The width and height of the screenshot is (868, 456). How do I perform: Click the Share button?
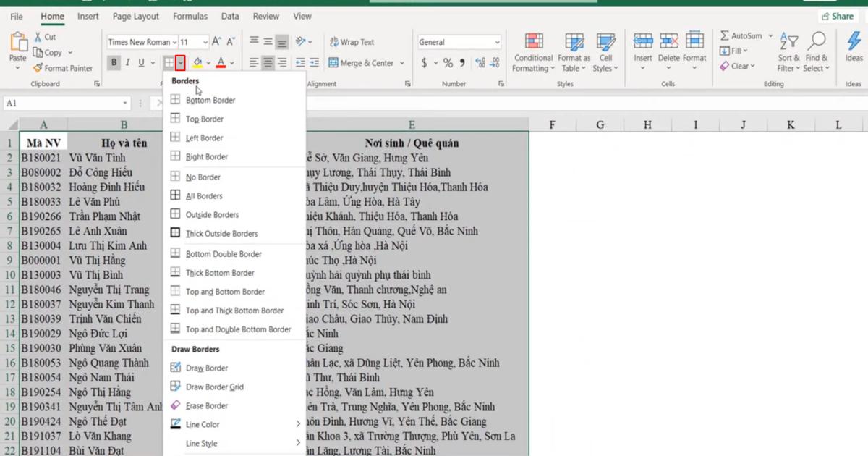[837, 15]
